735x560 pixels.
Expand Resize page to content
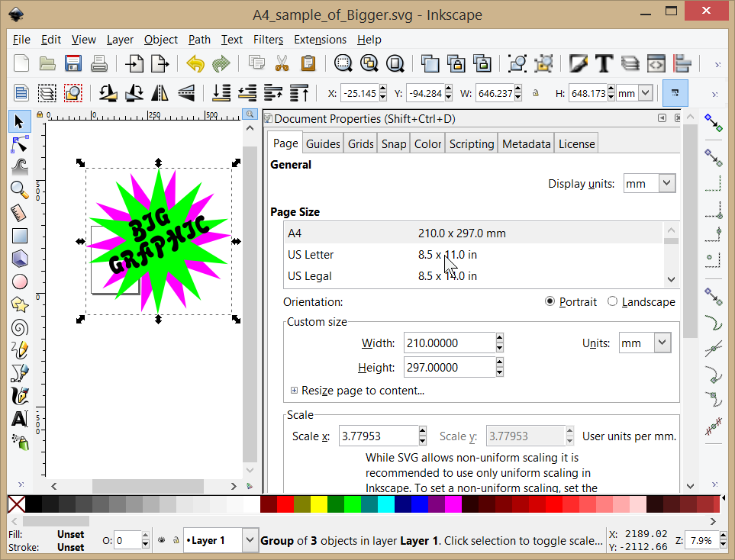click(x=295, y=390)
